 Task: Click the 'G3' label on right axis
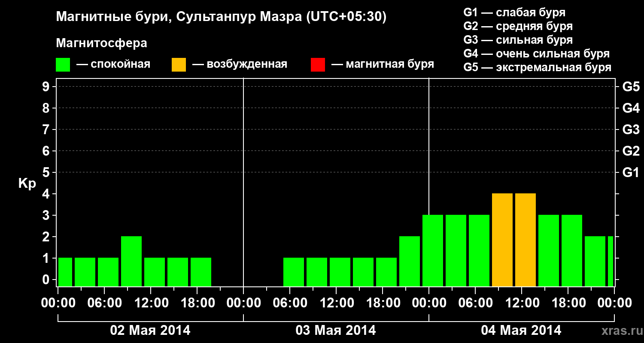pos(631,129)
